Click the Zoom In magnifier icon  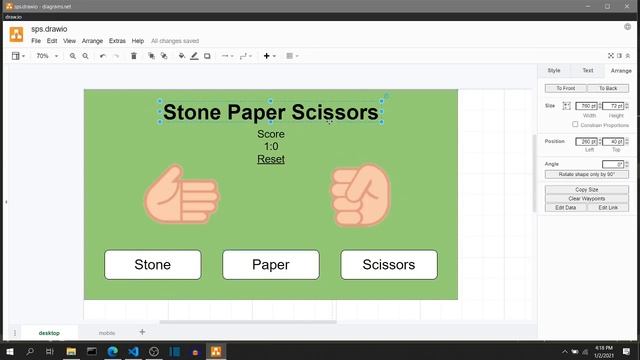73,56
